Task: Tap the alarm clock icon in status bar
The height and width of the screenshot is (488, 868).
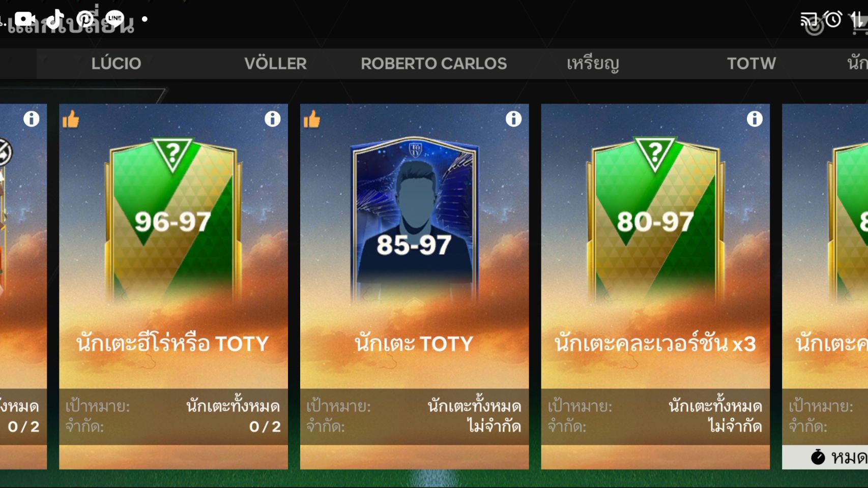Action: point(833,20)
